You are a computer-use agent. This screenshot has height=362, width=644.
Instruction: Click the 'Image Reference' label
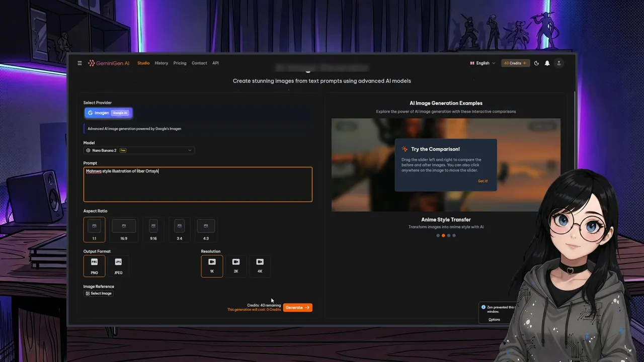[99, 287]
